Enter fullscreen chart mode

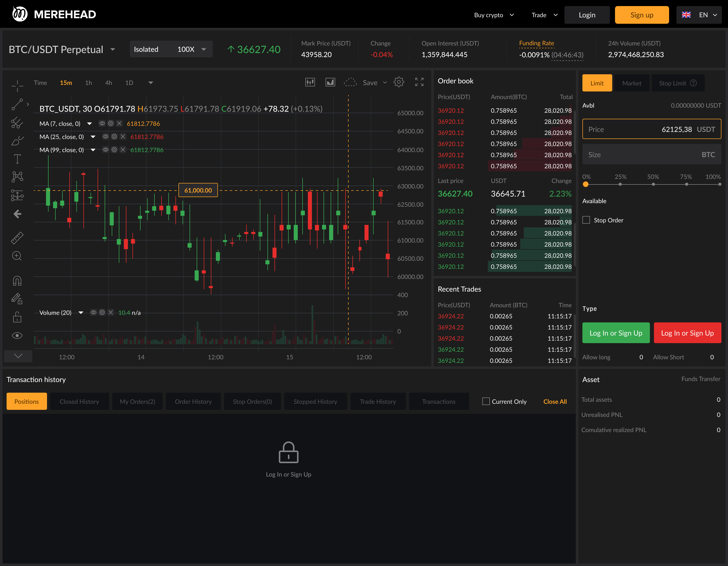click(419, 82)
